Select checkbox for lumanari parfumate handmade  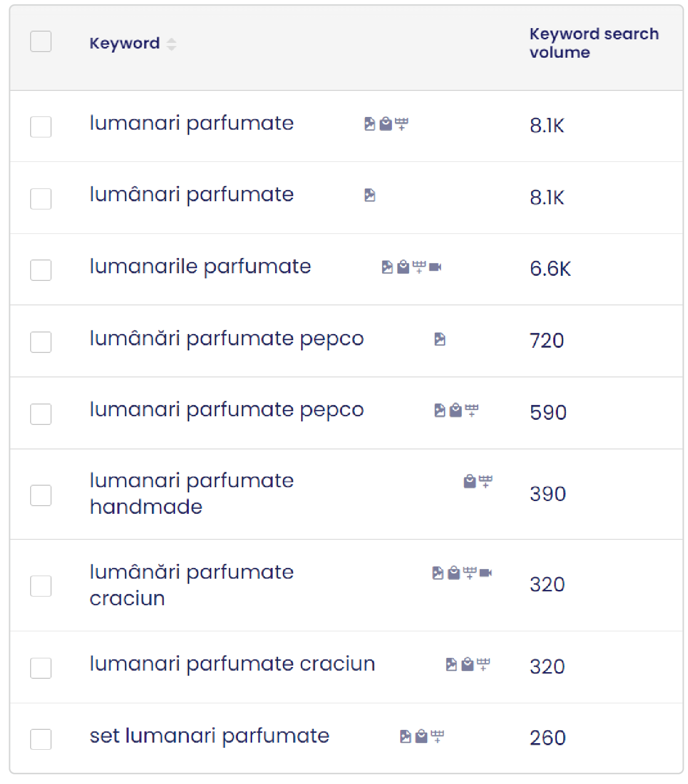click(41, 495)
